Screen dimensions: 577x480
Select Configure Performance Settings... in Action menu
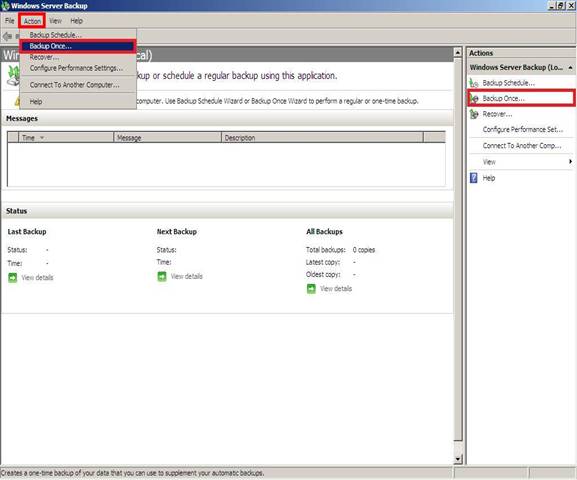pyautogui.click(x=78, y=68)
